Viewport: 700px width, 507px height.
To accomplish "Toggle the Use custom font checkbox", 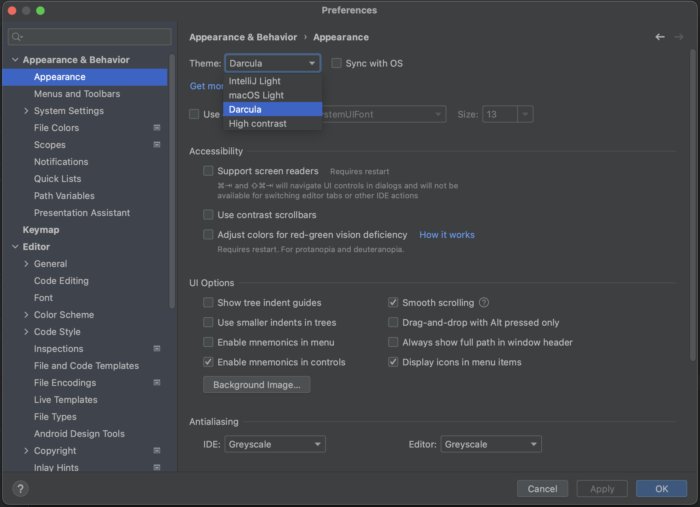I will 194,114.
